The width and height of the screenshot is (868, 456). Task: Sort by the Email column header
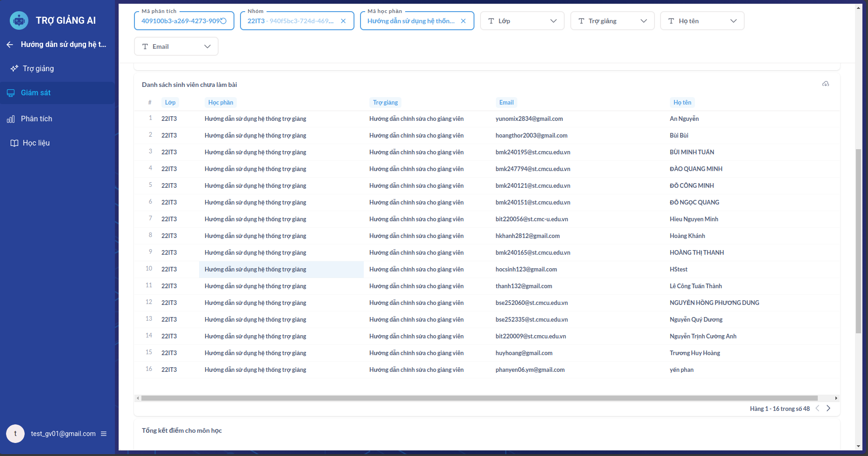pos(506,103)
